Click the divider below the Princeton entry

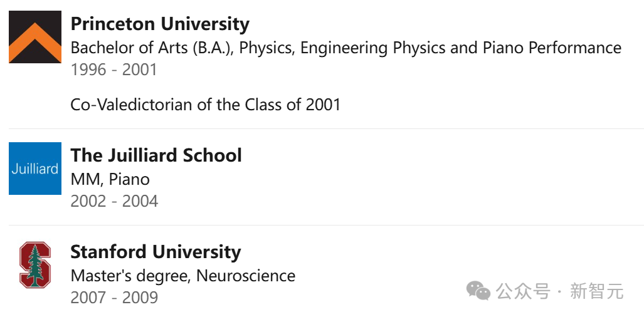[x=327, y=129]
